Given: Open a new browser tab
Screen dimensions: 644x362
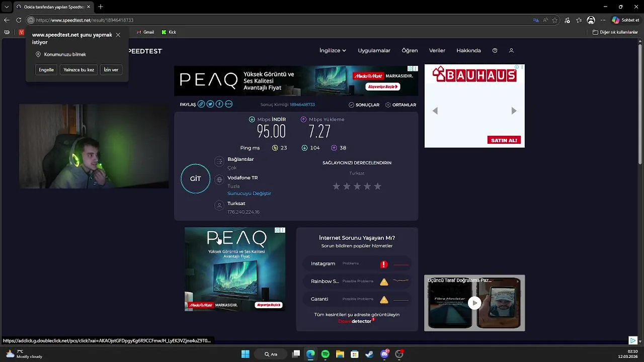Looking at the screenshot, I should point(101,7).
